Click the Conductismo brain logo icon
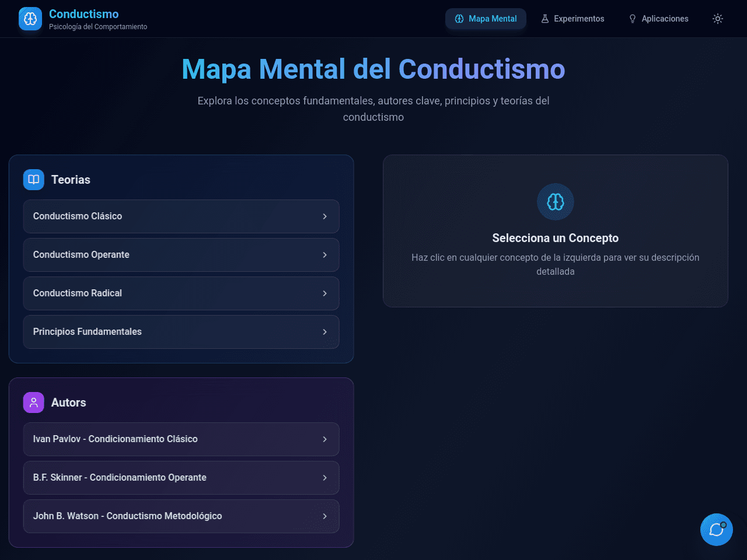Image resolution: width=747 pixels, height=560 pixels. tap(30, 19)
